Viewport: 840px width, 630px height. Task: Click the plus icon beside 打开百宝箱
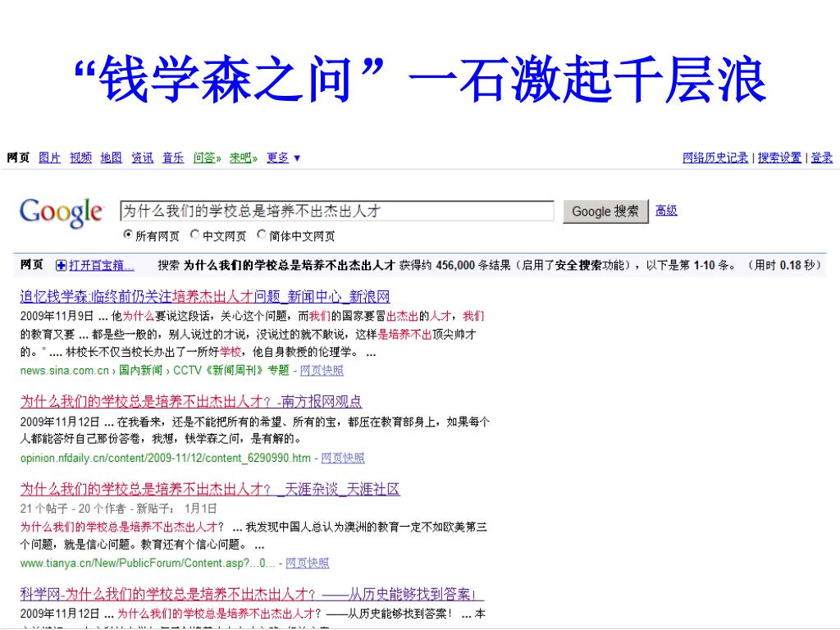61,265
